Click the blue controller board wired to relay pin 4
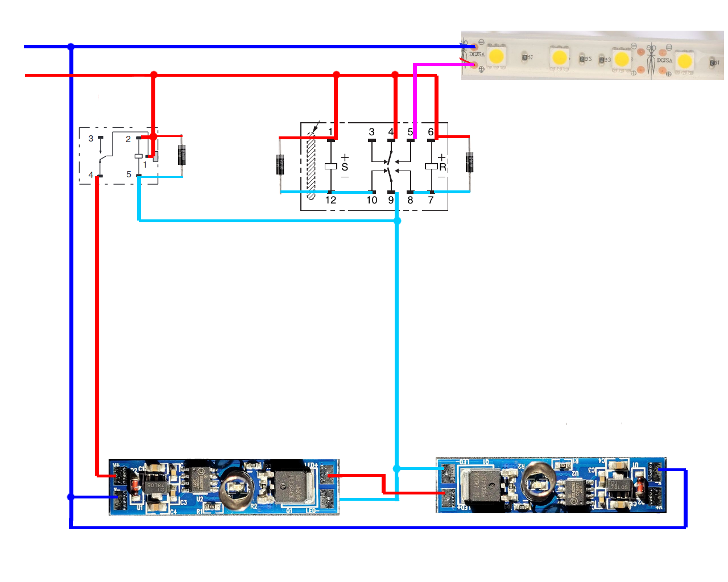The image size is (728, 582). 224,488
